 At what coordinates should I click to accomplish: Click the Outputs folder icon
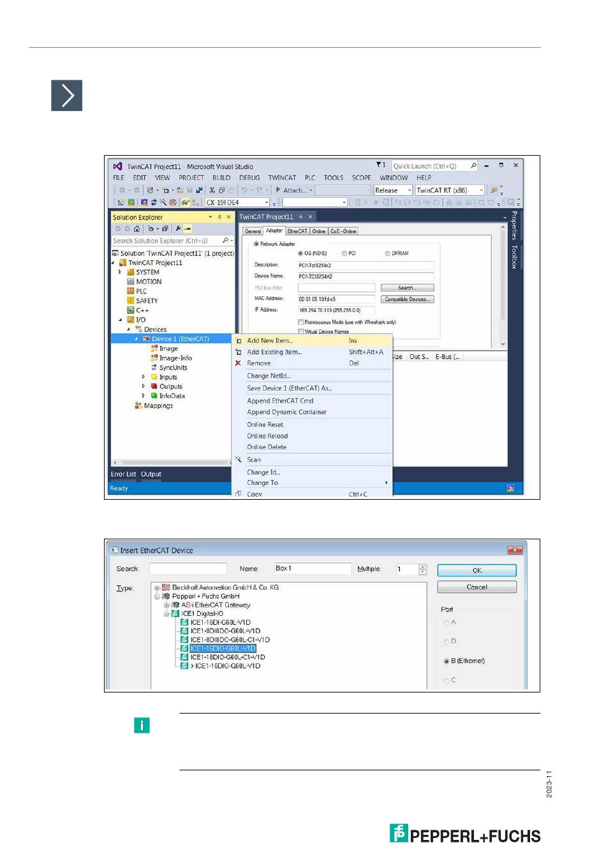point(154,386)
